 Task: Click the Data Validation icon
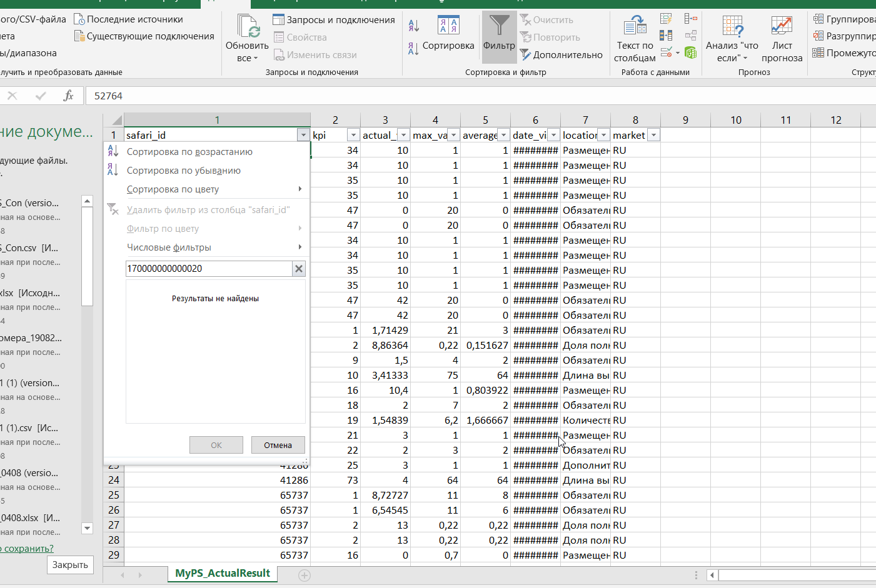tap(667, 52)
